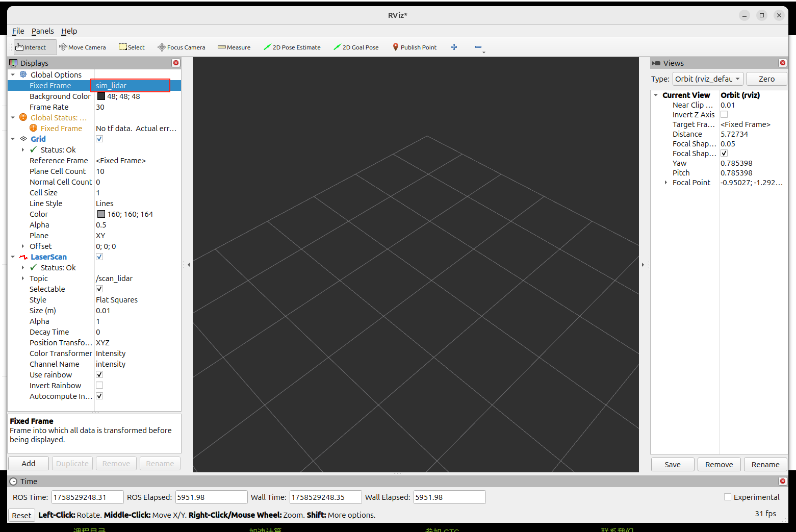Image resolution: width=796 pixels, height=532 pixels.
Task: Expand the Grid Offset property
Action: click(x=23, y=246)
